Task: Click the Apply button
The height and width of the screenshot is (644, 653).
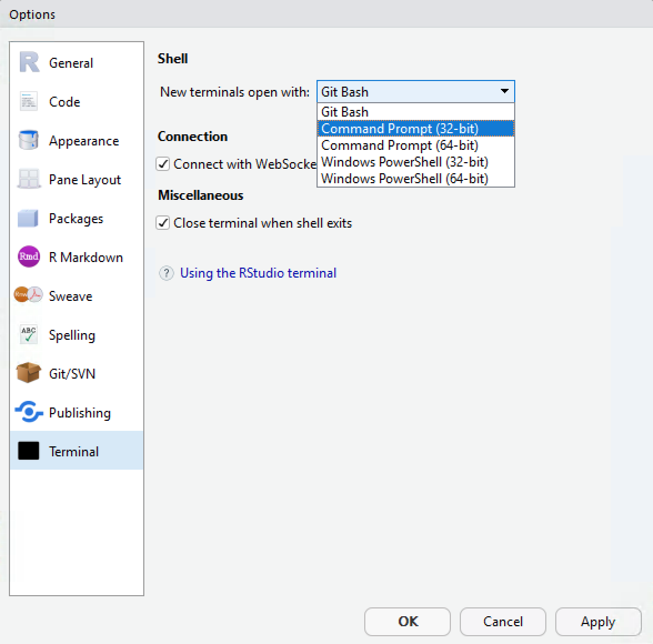Action: (598, 622)
